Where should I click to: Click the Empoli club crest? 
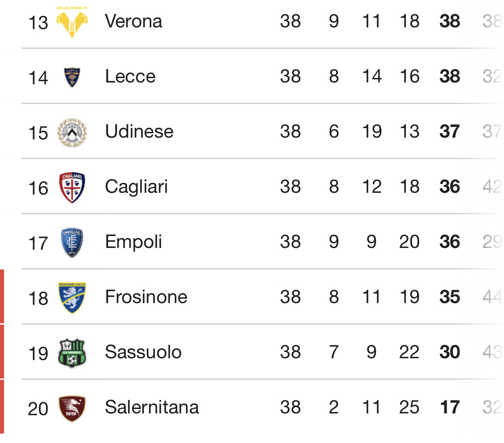72,243
